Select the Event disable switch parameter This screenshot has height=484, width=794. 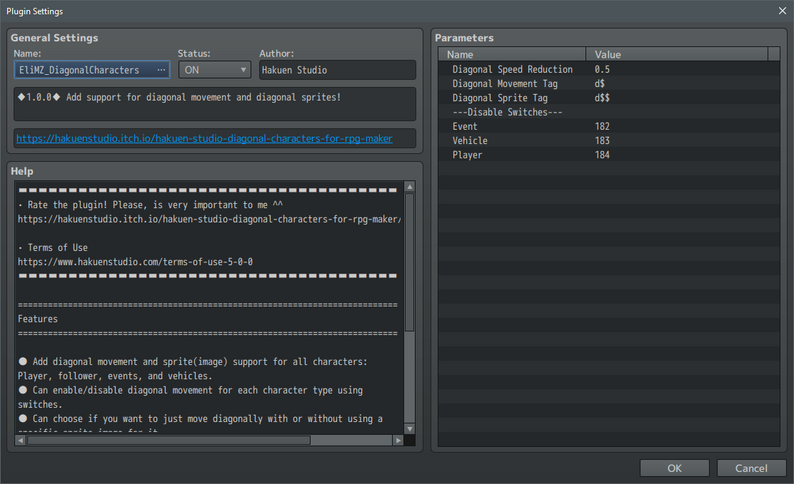click(465, 127)
